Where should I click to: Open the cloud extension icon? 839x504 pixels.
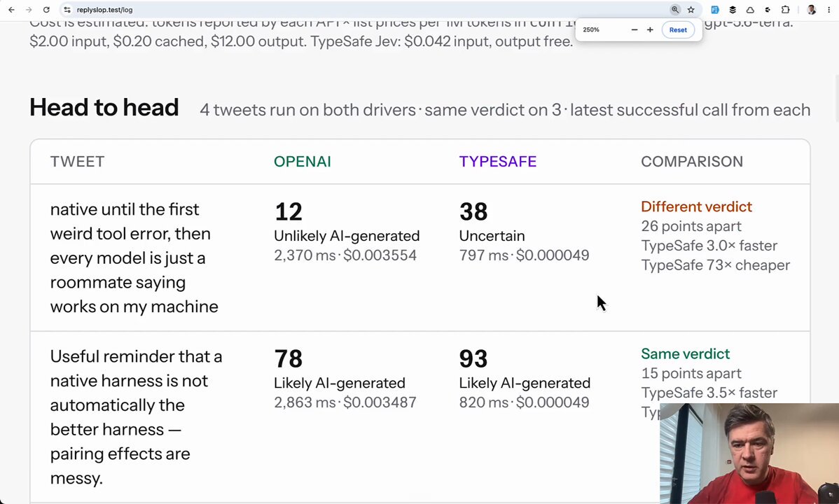click(x=750, y=10)
